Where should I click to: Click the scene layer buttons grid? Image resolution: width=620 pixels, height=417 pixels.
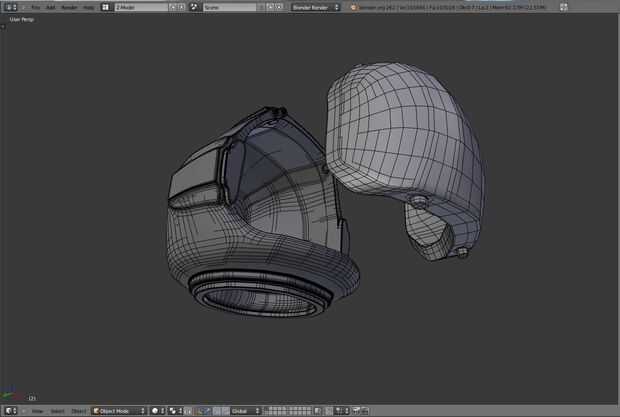[x=288, y=410]
